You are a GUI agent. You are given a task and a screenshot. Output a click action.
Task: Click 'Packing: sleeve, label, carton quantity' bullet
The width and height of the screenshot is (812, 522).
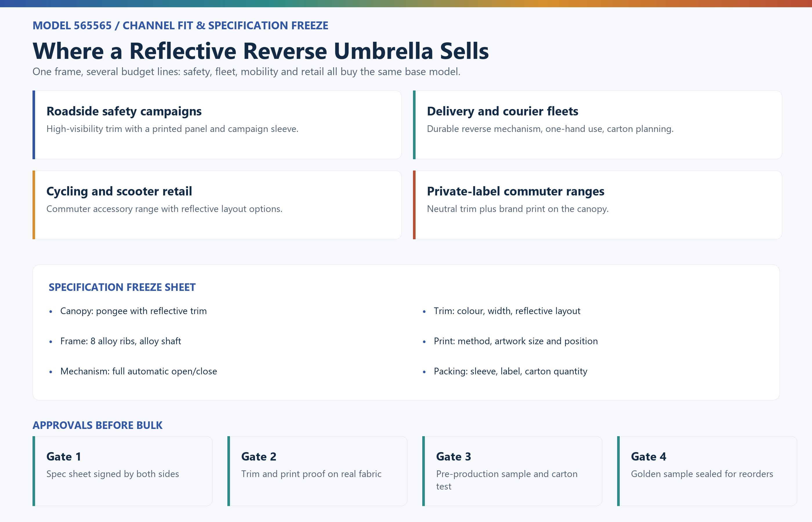pos(510,371)
